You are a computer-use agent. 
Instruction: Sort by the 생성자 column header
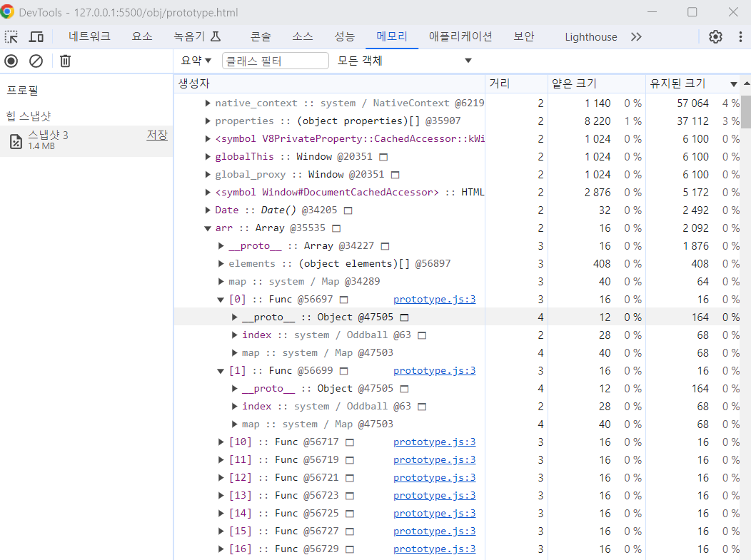click(330, 83)
